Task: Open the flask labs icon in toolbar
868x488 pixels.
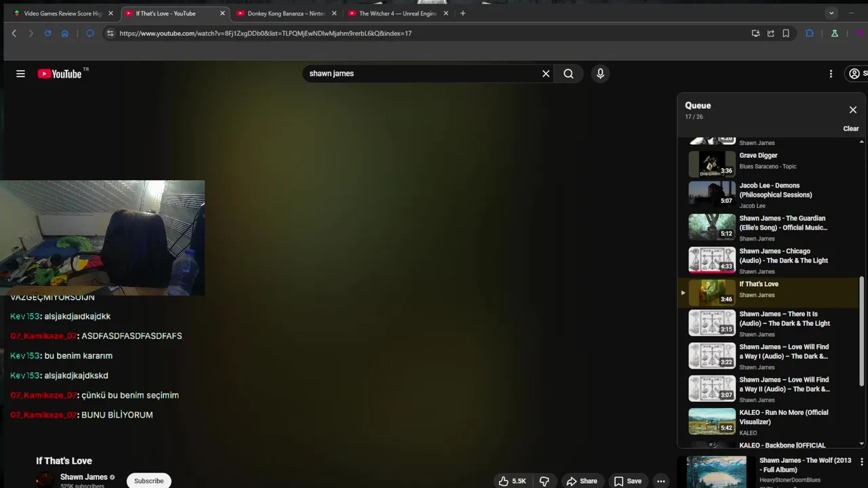Action: (835, 33)
